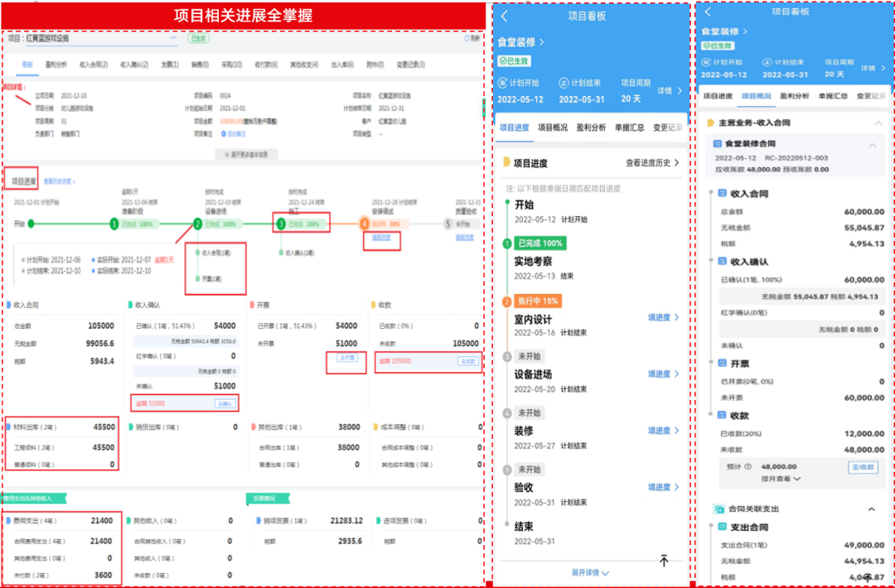Select the 收入合同 document icon in mobile panel
Image resolution: width=895 pixels, height=588 pixels.
coord(722,192)
